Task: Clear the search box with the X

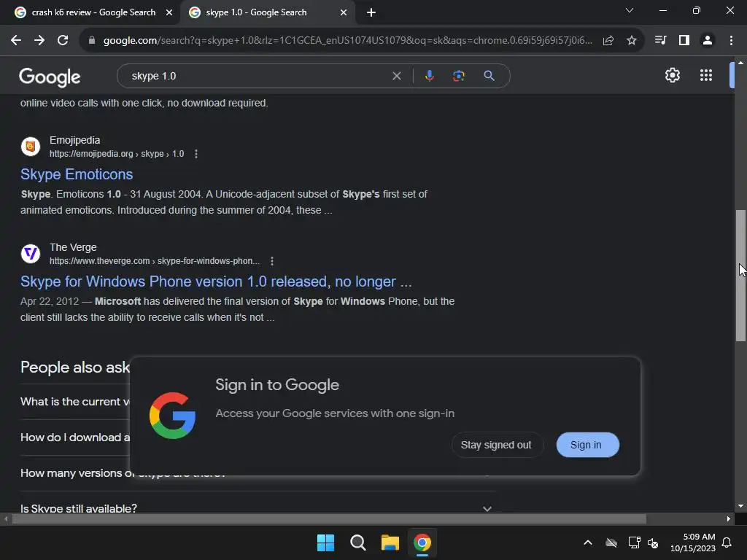Action: 396,76
